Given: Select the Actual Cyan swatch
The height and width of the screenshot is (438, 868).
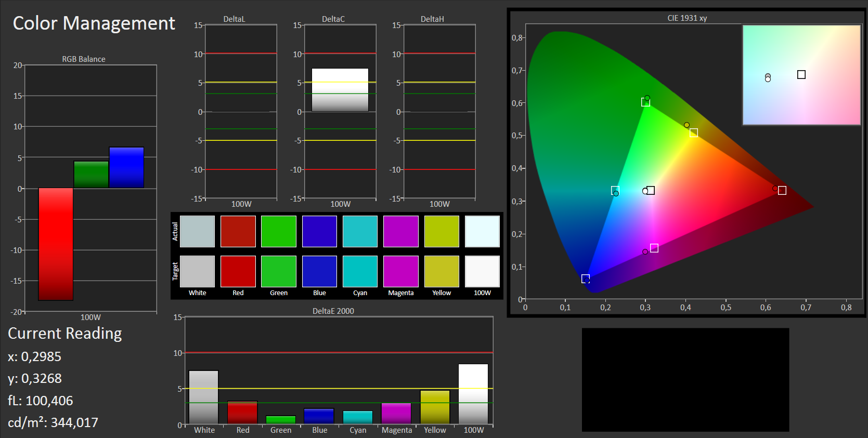Looking at the screenshot, I should click(360, 231).
